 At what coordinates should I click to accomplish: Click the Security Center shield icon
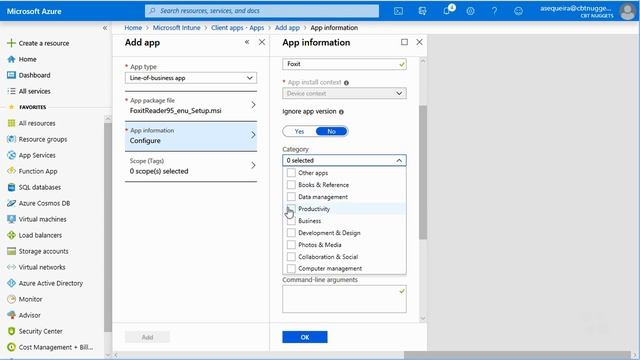pos(11,331)
